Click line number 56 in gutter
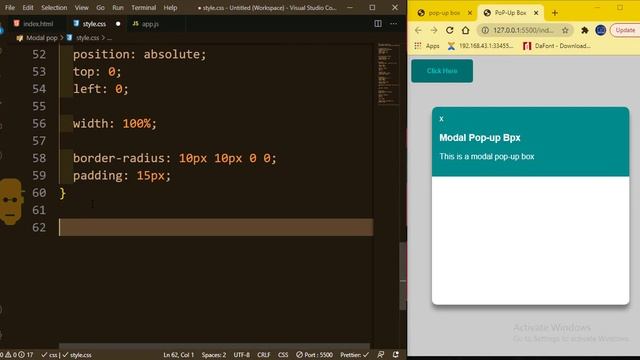The width and height of the screenshot is (640, 360). [39, 123]
